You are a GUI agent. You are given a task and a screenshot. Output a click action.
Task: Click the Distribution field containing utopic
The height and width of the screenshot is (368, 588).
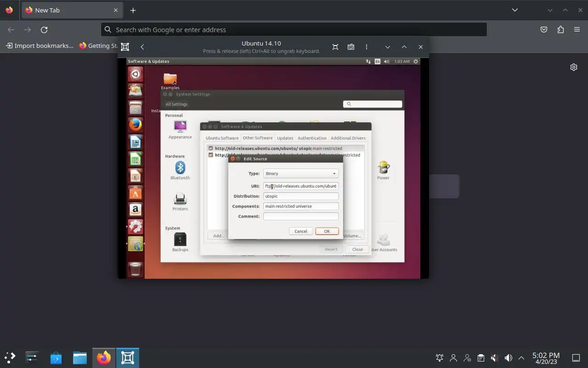click(301, 196)
